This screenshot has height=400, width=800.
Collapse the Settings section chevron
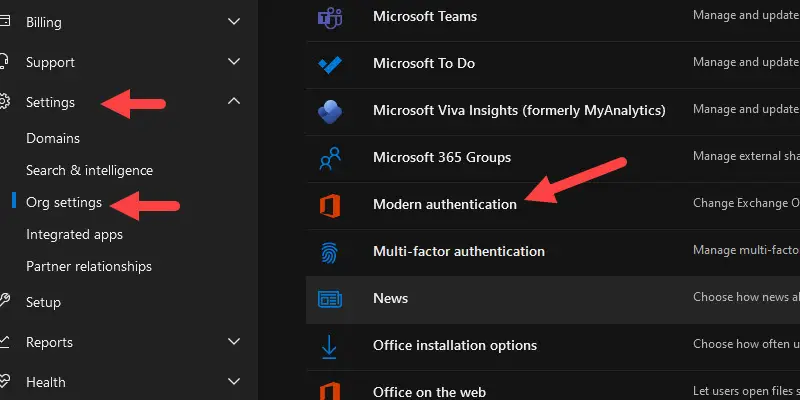point(234,101)
